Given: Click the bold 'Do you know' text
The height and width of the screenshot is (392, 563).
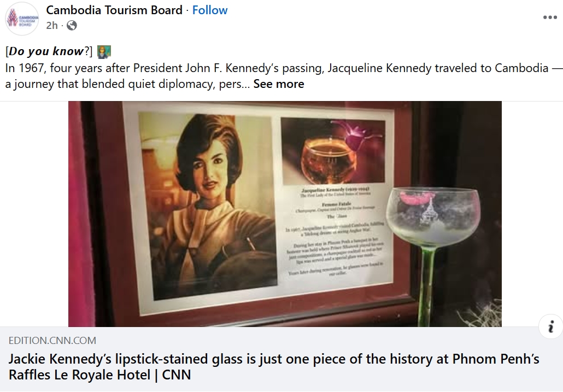Looking at the screenshot, I should pyautogui.click(x=45, y=52).
